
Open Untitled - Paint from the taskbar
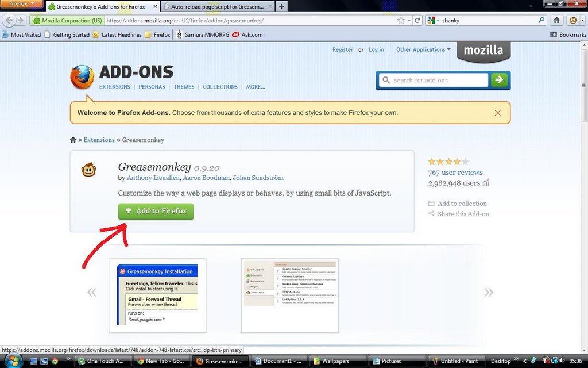455,361
